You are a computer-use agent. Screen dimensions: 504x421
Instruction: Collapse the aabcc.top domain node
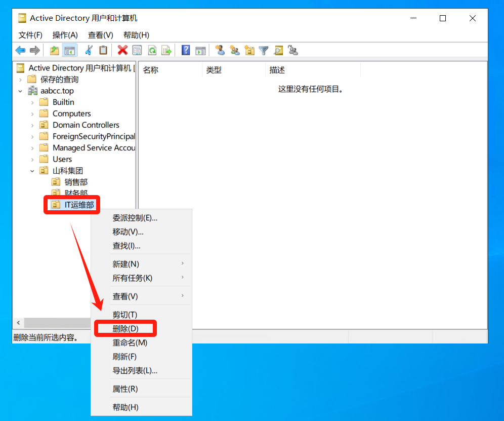20,91
